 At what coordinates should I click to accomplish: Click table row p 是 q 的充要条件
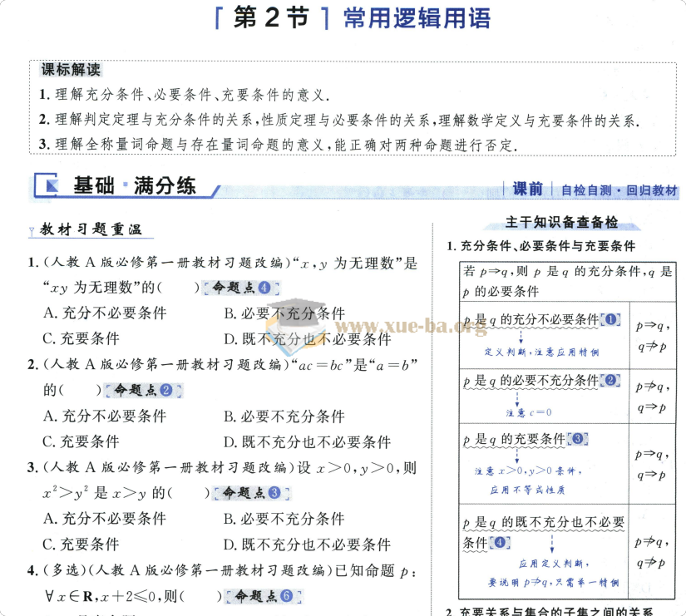[515, 440]
